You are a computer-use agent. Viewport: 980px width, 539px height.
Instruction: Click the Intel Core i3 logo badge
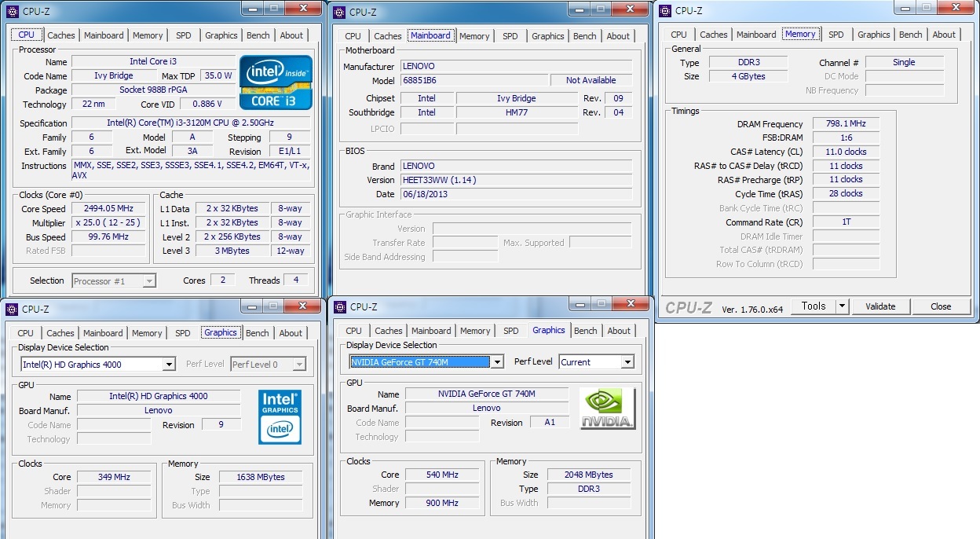pos(276,82)
